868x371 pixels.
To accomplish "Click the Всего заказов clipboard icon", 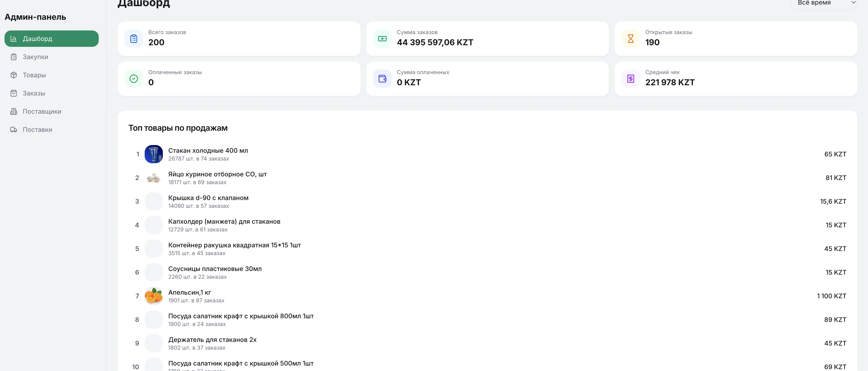I will 134,39.
